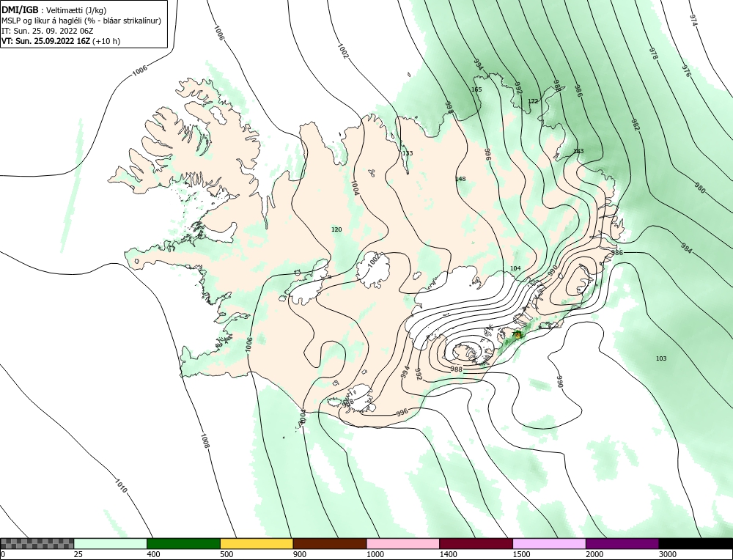This screenshot has height=560, width=733.
Task: Click the dark green 400–500 legend swatch
Action: [x=183, y=544]
